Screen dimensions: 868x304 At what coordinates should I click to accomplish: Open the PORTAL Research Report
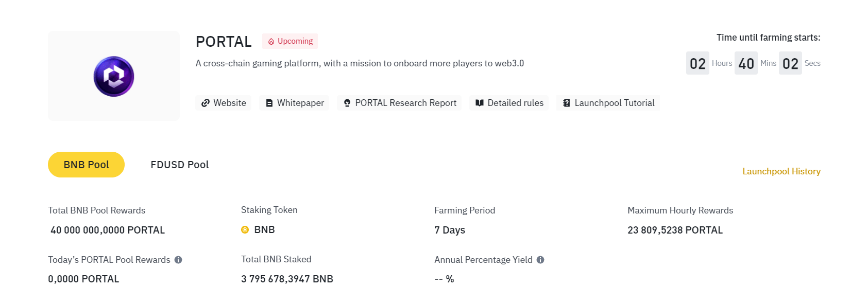coord(399,103)
